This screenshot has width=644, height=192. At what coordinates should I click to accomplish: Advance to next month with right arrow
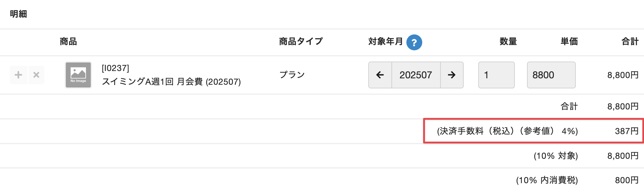(452, 75)
